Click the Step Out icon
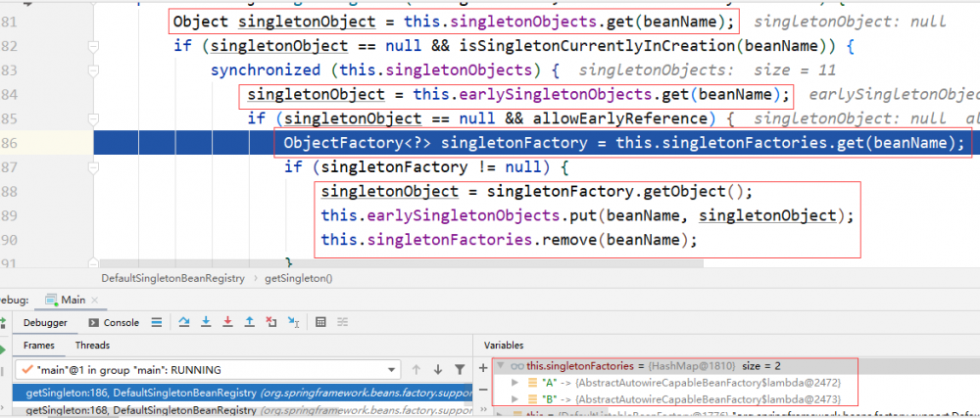Viewport: 980px width, 418px height. pos(249,322)
